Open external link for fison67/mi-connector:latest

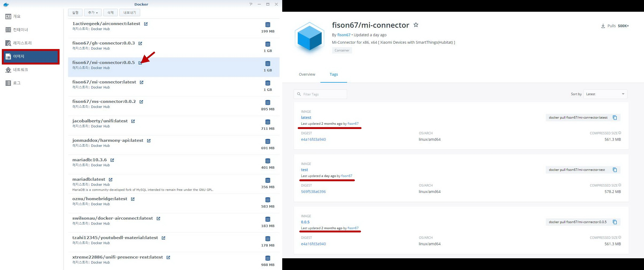click(142, 82)
